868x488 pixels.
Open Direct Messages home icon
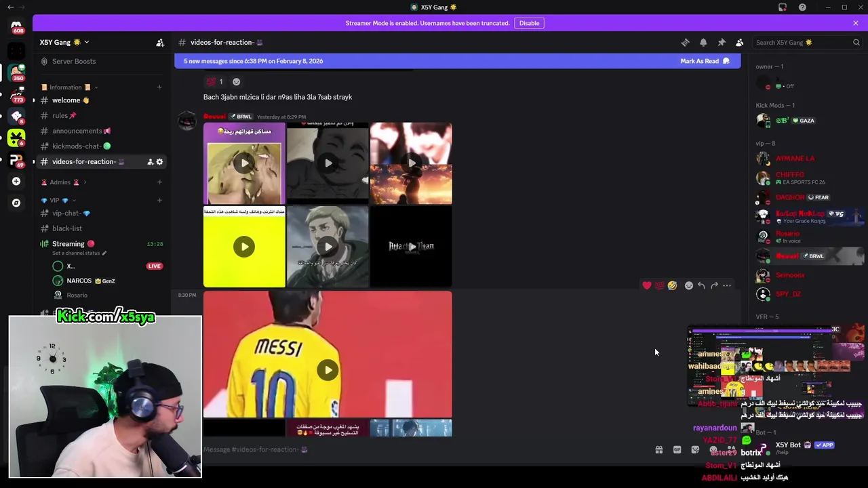[16, 26]
